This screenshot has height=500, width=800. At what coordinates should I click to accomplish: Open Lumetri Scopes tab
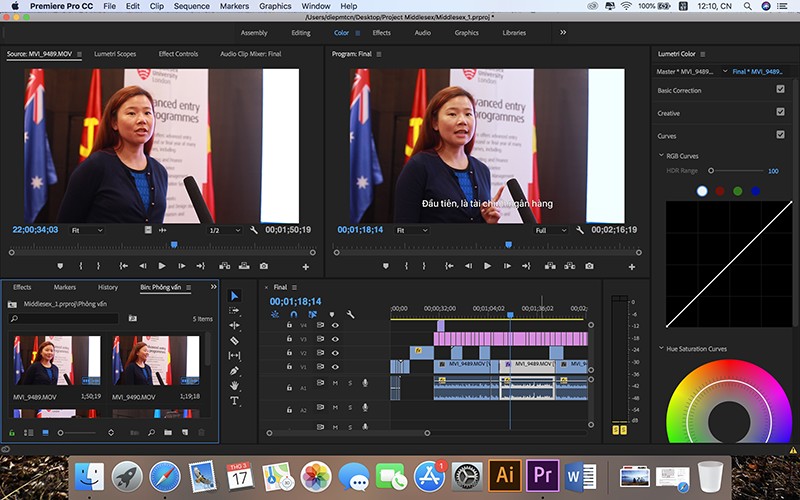coord(115,54)
